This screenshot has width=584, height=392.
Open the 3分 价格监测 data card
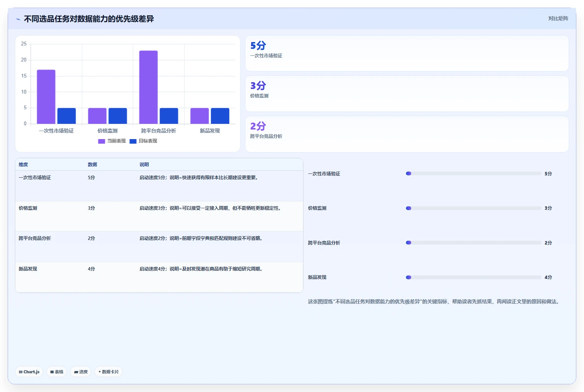coord(407,94)
